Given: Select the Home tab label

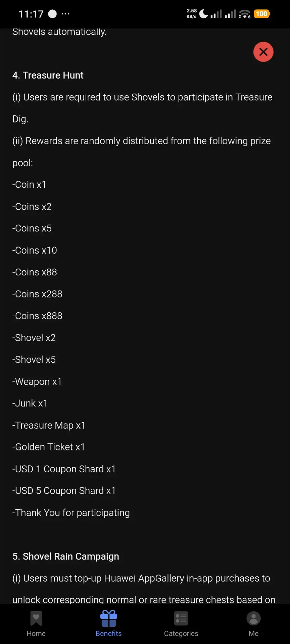Looking at the screenshot, I should 36,634.
